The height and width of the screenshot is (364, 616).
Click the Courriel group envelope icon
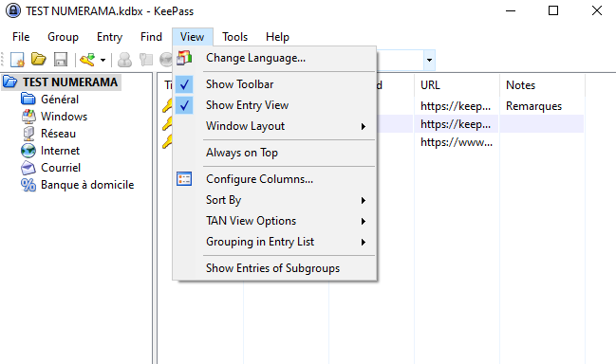[28, 168]
